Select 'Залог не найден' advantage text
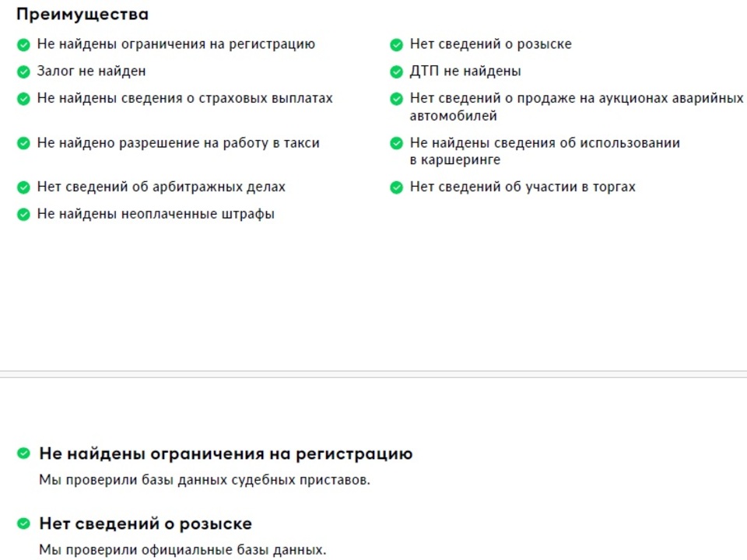 (x=92, y=72)
